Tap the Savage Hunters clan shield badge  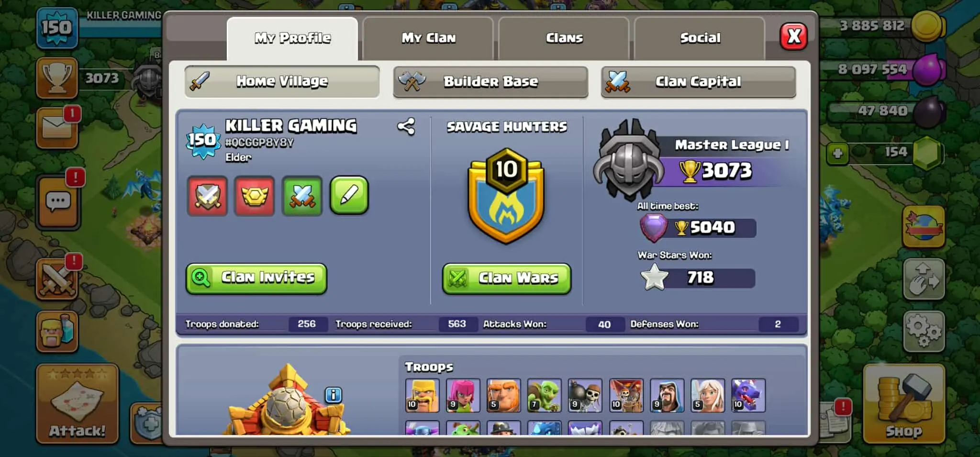(x=506, y=195)
